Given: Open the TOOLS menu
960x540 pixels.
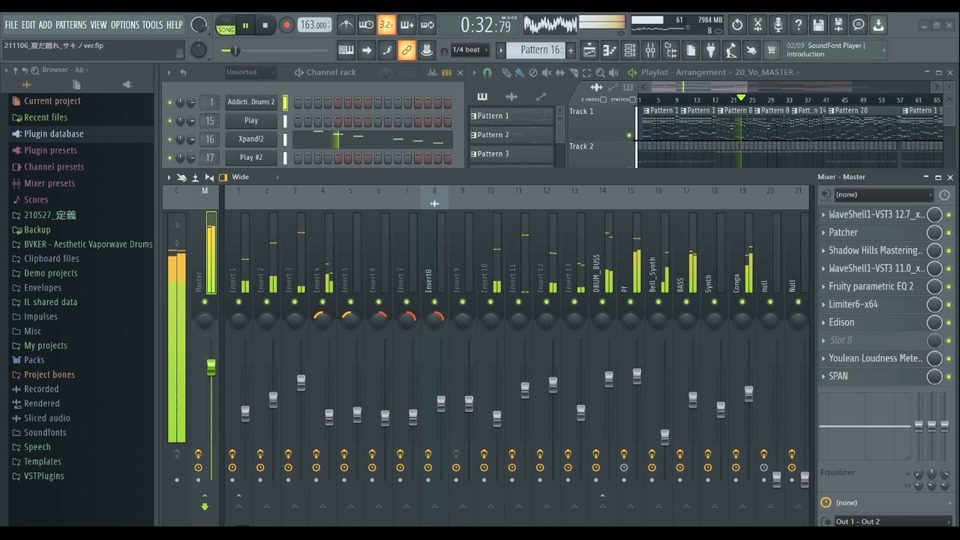Looking at the screenshot, I should pyautogui.click(x=152, y=25).
